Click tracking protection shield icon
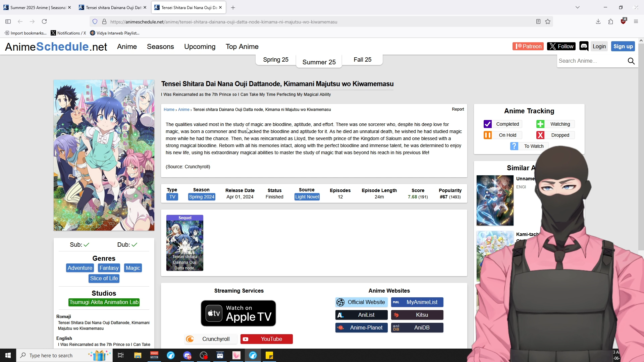 click(x=95, y=21)
